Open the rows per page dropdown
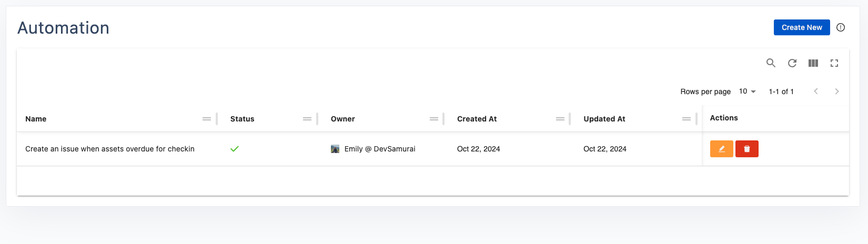The image size is (868, 244). click(747, 91)
